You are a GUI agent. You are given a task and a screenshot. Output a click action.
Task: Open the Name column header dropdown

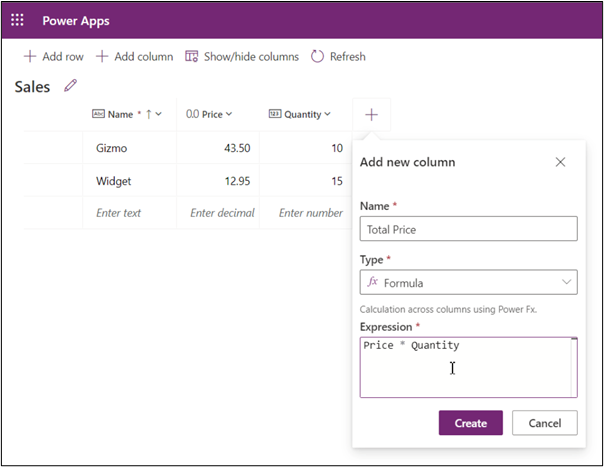pos(158,115)
